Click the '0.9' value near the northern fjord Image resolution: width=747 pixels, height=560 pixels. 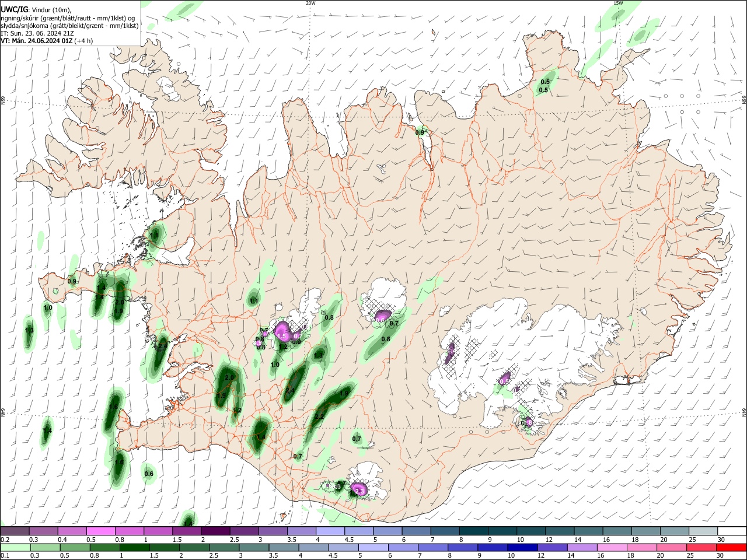pyautogui.click(x=420, y=133)
